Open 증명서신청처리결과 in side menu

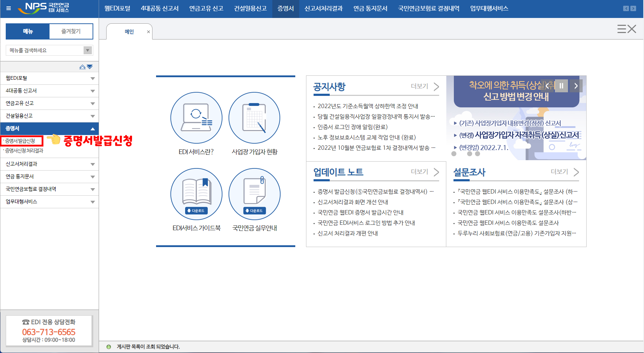coord(24,151)
